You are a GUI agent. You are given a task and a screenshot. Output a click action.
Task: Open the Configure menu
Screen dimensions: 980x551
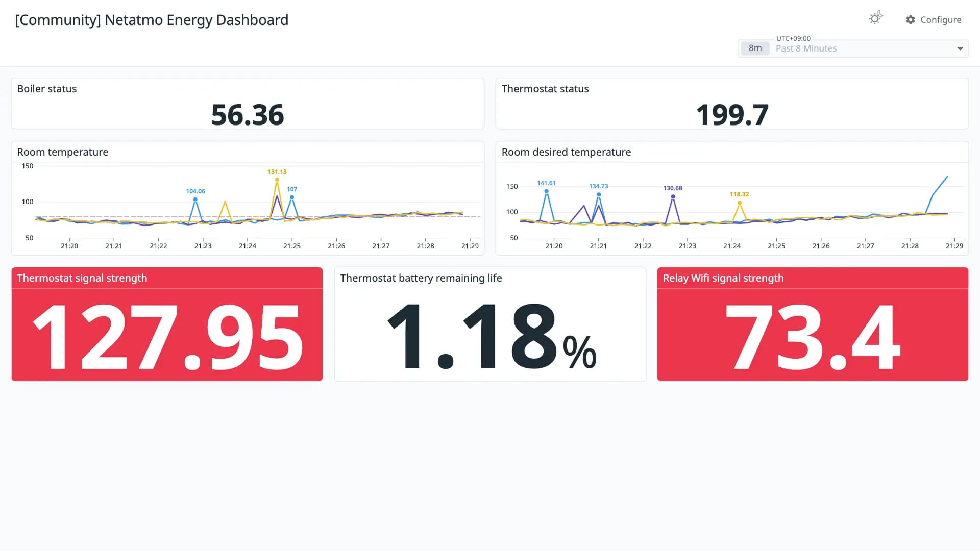[x=934, y=19]
